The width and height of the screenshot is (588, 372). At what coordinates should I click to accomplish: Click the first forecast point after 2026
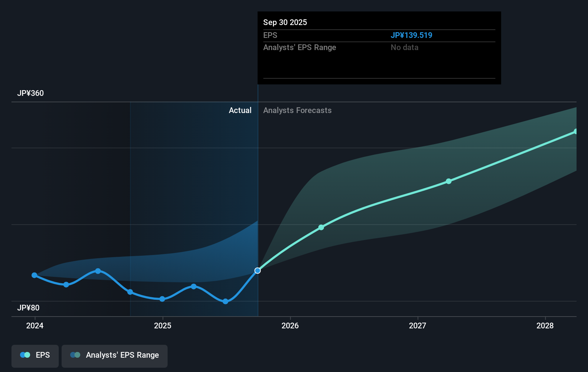[x=321, y=227]
